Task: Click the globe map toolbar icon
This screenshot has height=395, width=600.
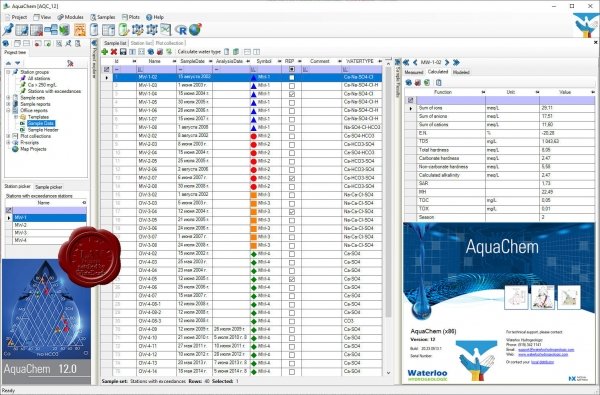Action: pyautogui.click(x=195, y=29)
